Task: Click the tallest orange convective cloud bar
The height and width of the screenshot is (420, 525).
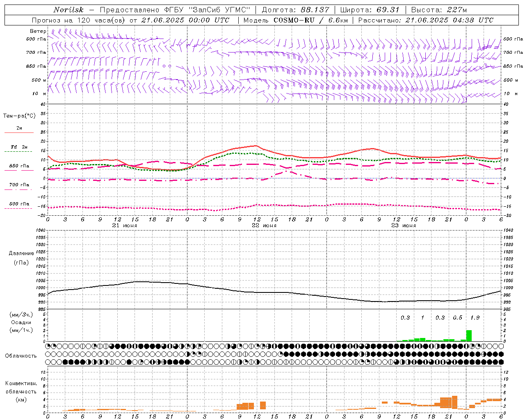Action: (x=454, y=402)
